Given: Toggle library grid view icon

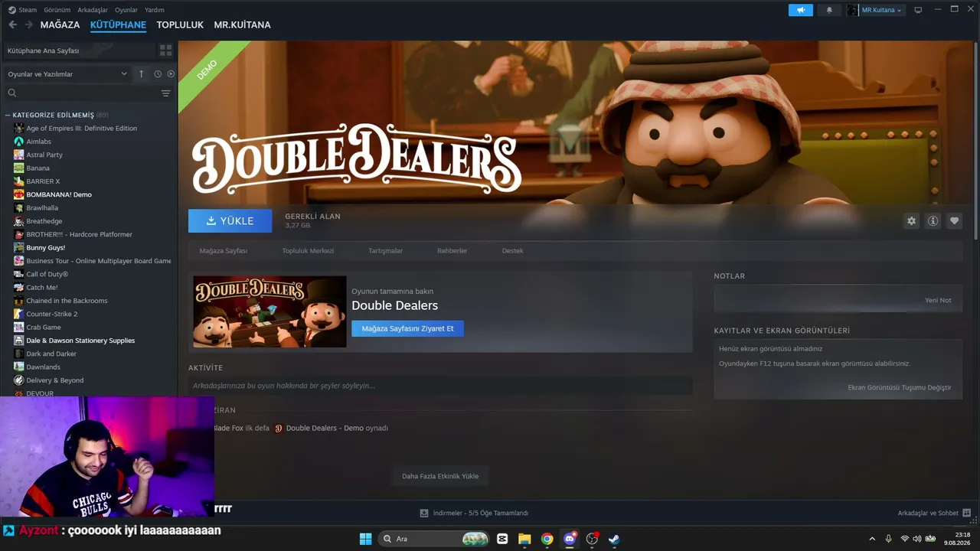Looking at the screenshot, I should click(x=165, y=51).
